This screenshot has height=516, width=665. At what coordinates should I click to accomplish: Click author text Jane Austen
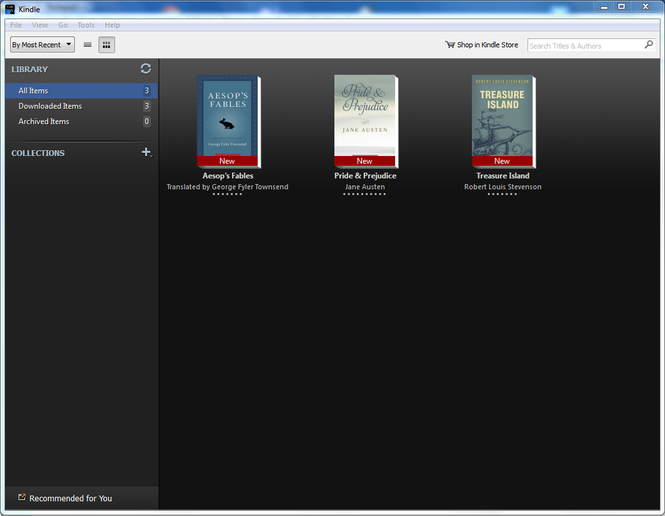[365, 187]
